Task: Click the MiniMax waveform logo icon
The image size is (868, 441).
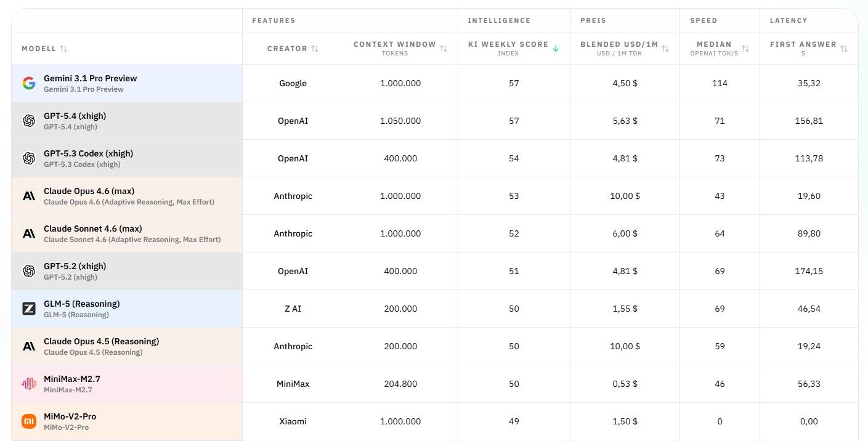Action: [x=29, y=384]
